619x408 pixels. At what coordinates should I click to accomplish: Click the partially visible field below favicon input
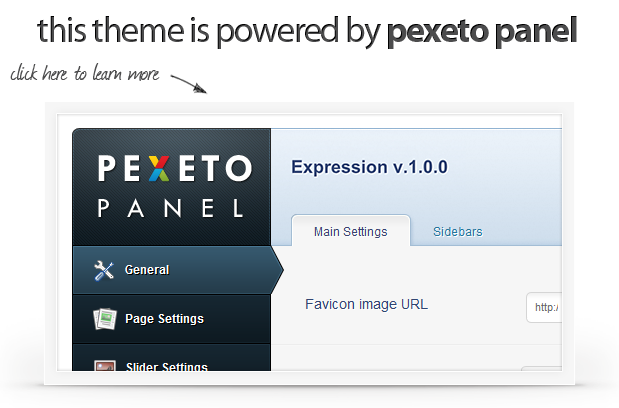(x=541, y=369)
